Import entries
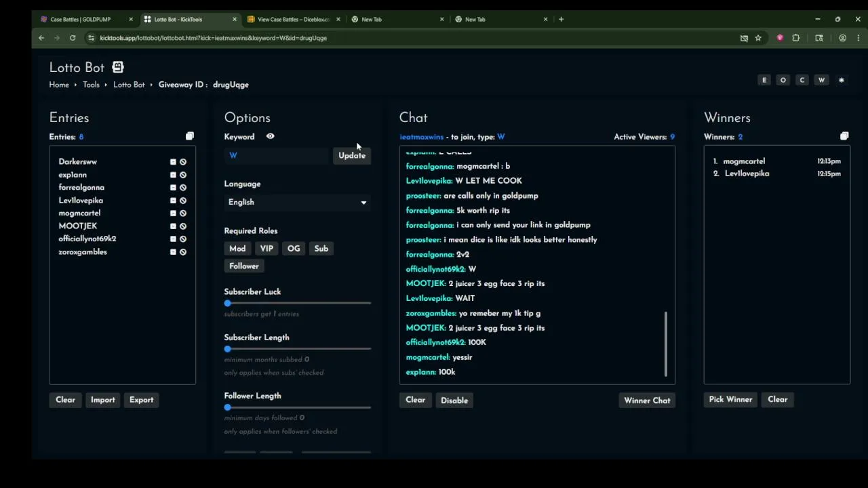Image resolution: width=868 pixels, height=488 pixels. point(103,400)
